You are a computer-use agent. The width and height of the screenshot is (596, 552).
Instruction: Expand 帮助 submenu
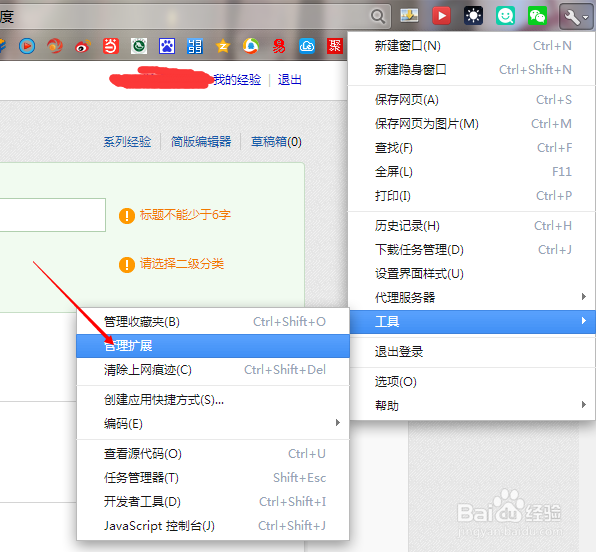pos(472,406)
